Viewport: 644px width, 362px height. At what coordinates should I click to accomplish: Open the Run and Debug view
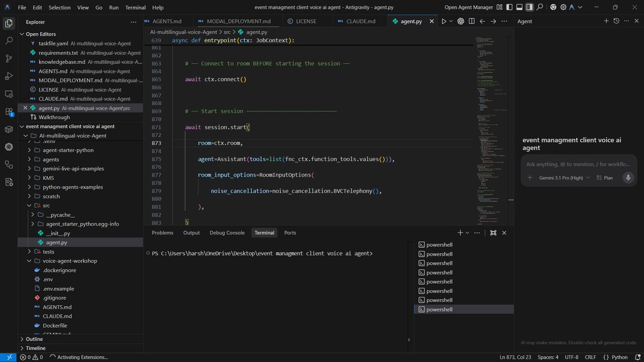click(9, 76)
